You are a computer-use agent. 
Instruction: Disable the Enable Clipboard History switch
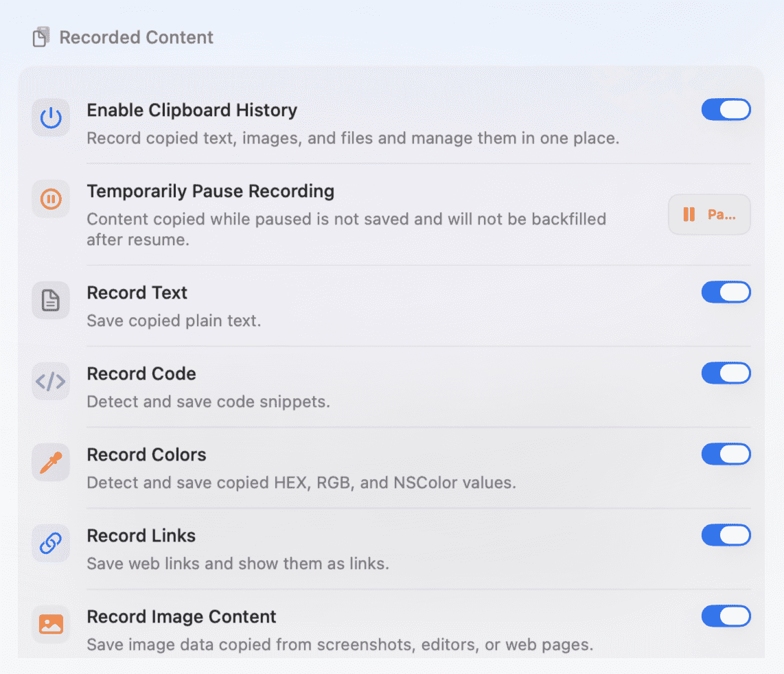pos(726,110)
